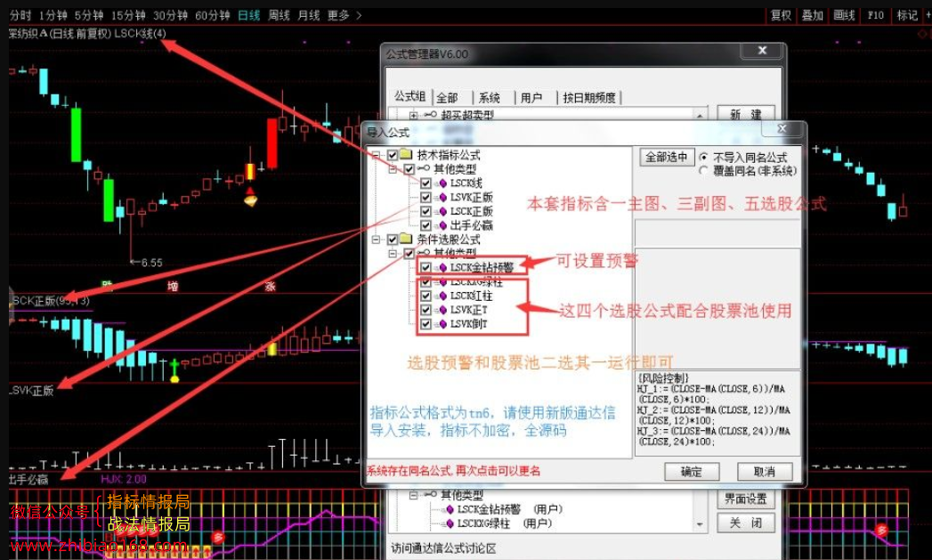Screen dimensions: 932x560
Task: Click the purple icon beside LSCK金钻预警 in the import dialog
Action: pos(442,267)
